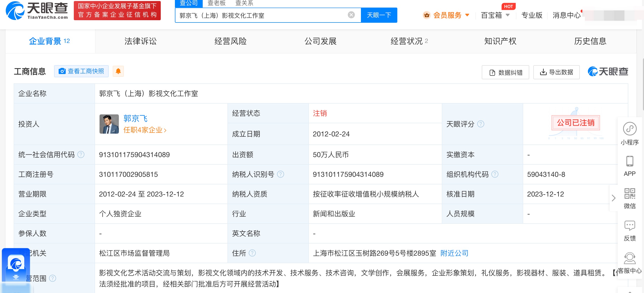Image resolution: width=644 pixels, height=293 pixels.
Task: Click the help icon next to 纳税人识别号
Action: (x=281, y=174)
